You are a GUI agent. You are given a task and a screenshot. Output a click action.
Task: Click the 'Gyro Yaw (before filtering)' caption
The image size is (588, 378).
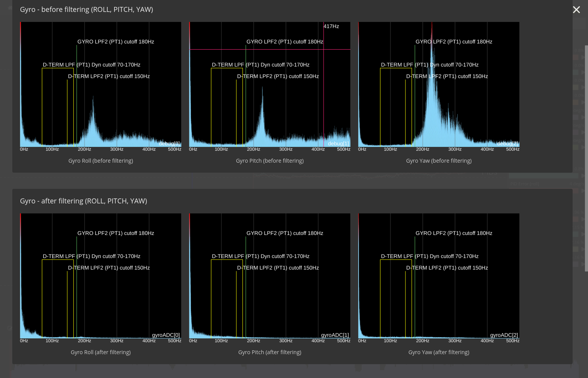[x=439, y=161]
